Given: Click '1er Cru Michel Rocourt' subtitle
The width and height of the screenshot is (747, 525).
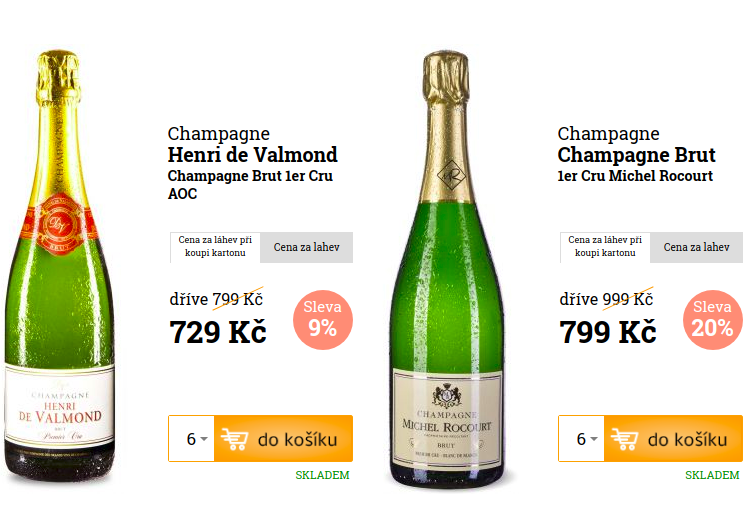Looking at the screenshot, I should click(x=635, y=176).
